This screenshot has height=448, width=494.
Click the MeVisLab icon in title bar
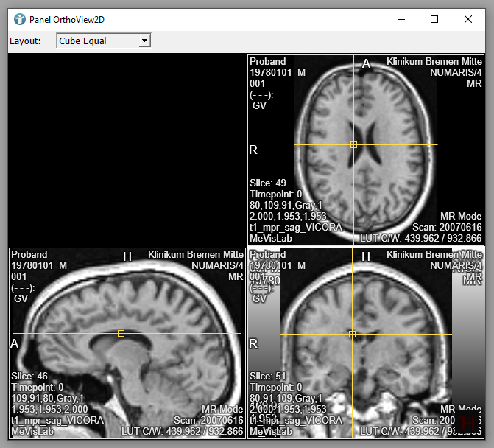(x=20, y=19)
